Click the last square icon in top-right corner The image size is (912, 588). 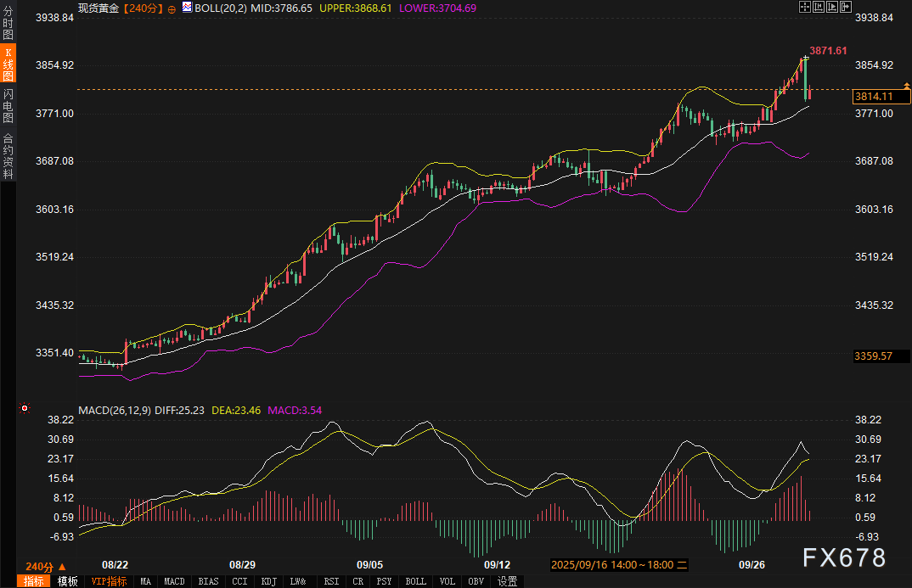tap(846, 7)
